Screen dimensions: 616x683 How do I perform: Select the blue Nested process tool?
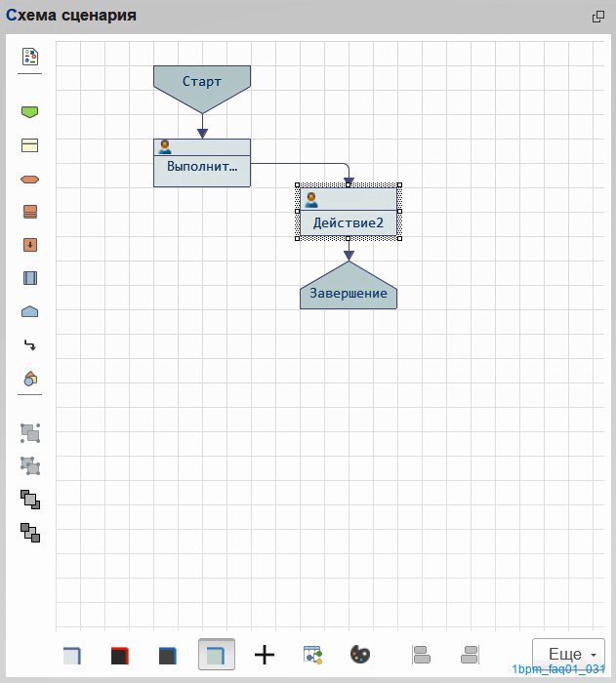(29, 278)
